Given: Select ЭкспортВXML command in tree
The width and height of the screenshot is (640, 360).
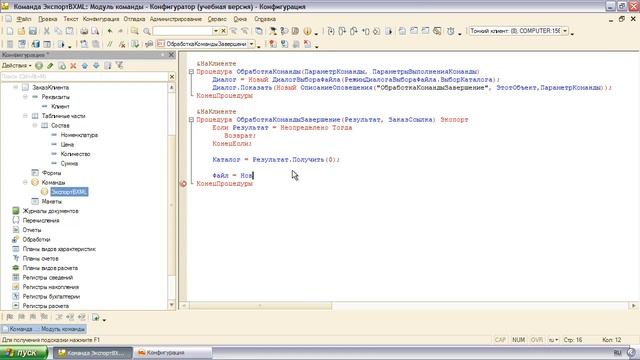Looking at the screenshot, I should click(x=69, y=192).
